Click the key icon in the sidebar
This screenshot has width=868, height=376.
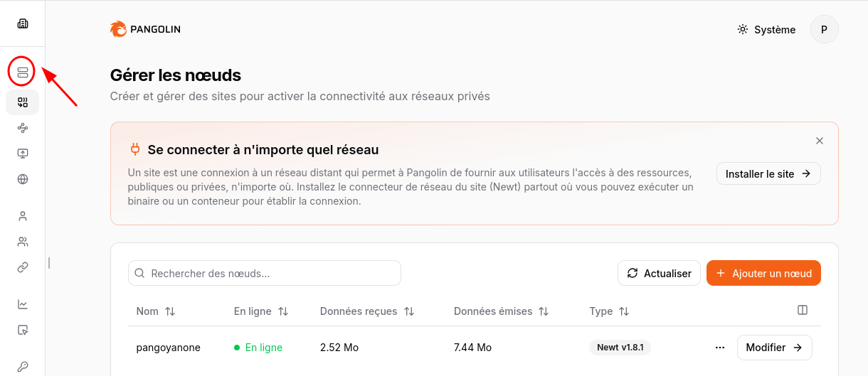[23, 367]
